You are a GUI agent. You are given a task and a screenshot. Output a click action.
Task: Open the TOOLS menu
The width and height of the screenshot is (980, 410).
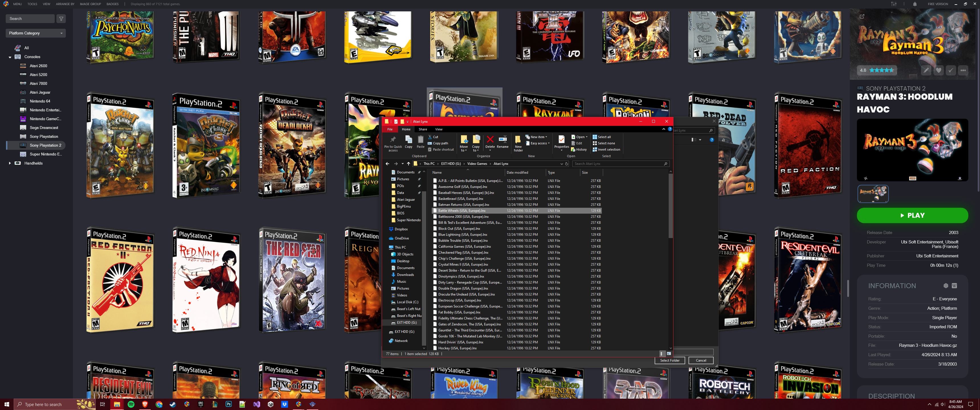pyautogui.click(x=32, y=4)
